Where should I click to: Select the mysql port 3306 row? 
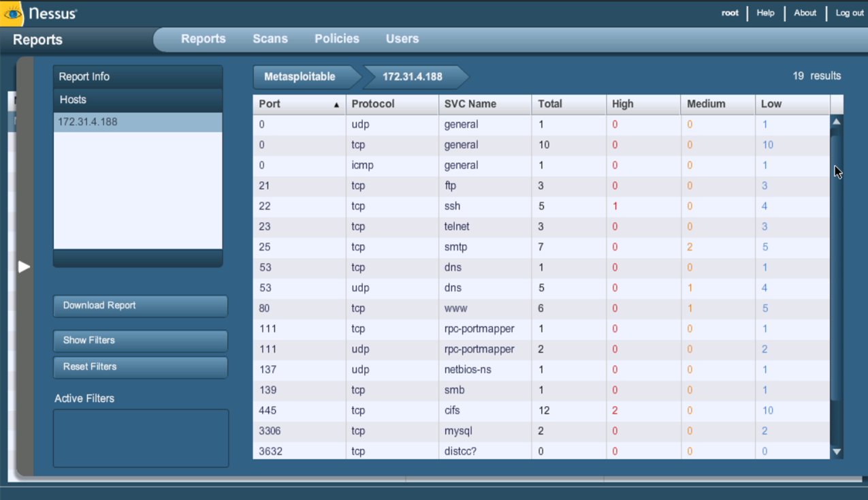click(541, 431)
